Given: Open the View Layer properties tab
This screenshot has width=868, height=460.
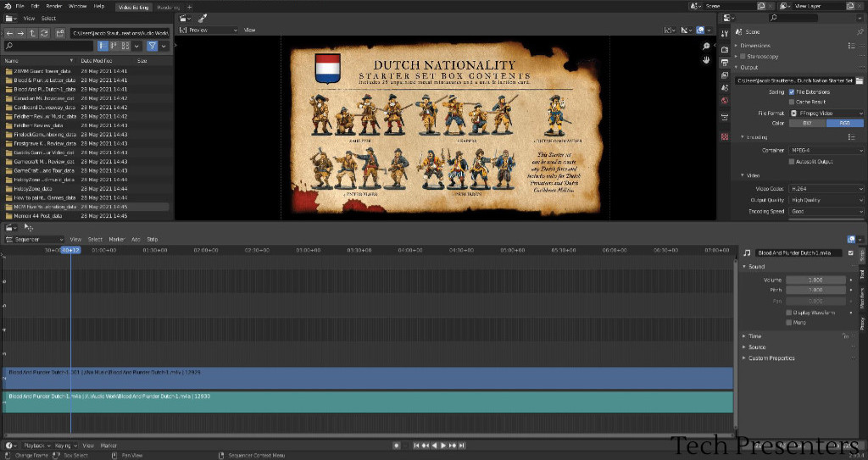Looking at the screenshot, I should [725, 75].
